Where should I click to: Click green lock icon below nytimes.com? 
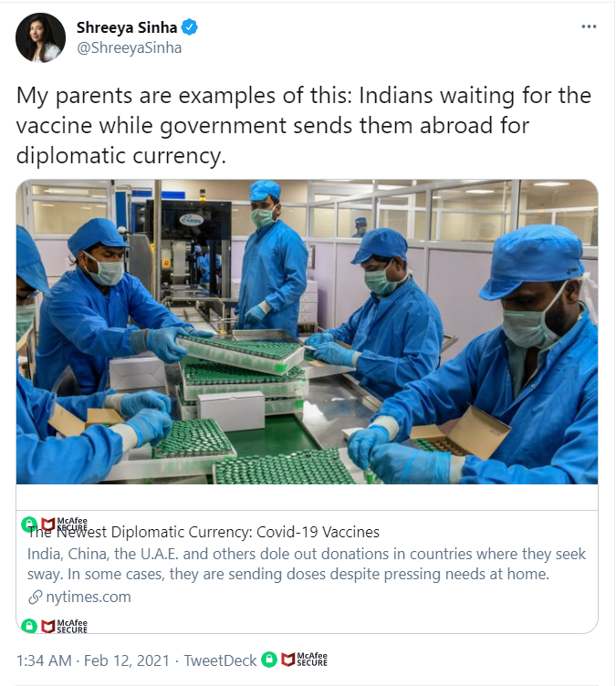point(29,626)
